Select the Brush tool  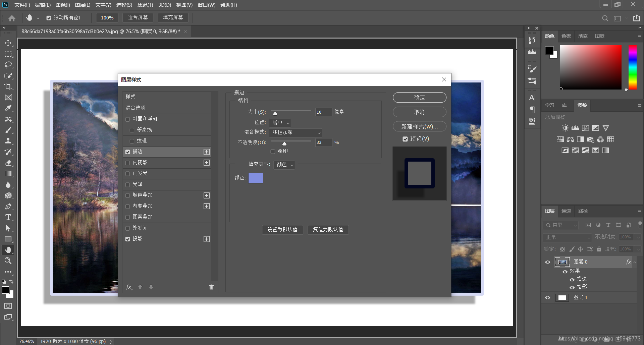(8, 130)
